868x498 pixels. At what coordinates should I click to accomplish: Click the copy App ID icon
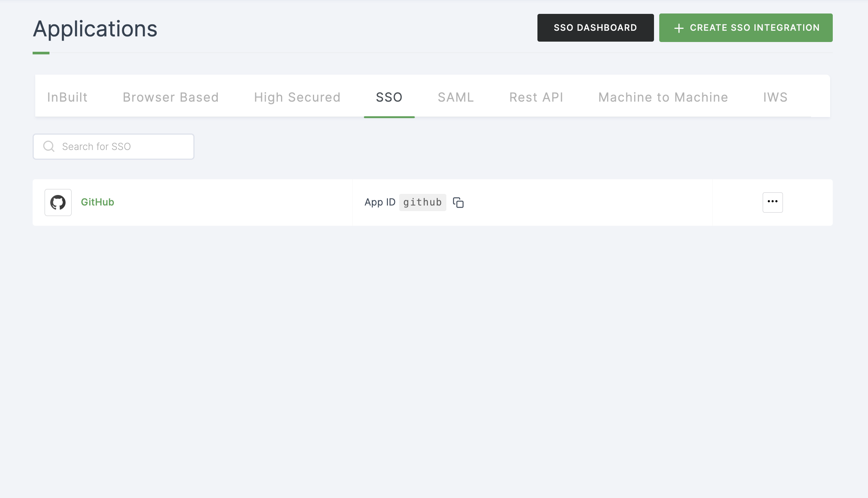click(459, 202)
